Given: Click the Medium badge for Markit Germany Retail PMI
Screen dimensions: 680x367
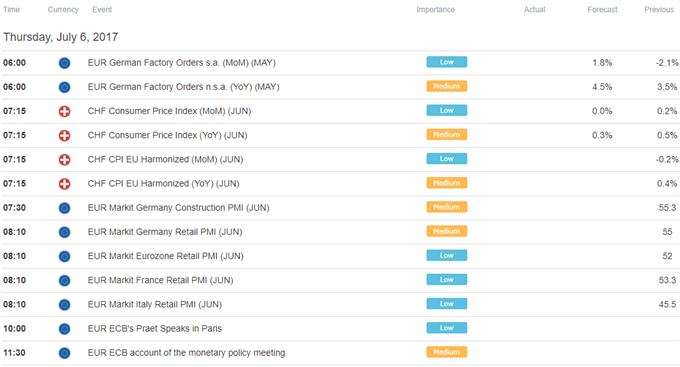Looking at the screenshot, I should click(x=447, y=231).
